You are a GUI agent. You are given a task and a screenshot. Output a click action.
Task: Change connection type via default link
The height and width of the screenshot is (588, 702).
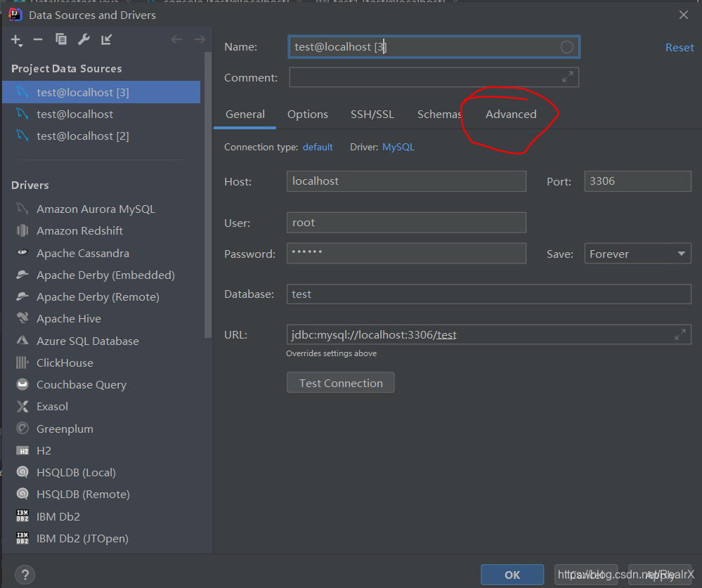318,148
